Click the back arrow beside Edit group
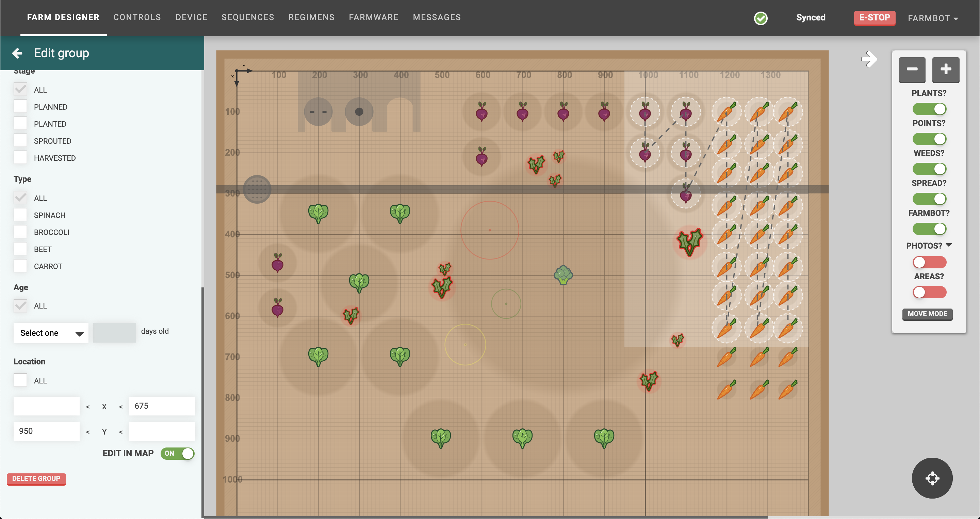The width and height of the screenshot is (980, 519). (17, 53)
